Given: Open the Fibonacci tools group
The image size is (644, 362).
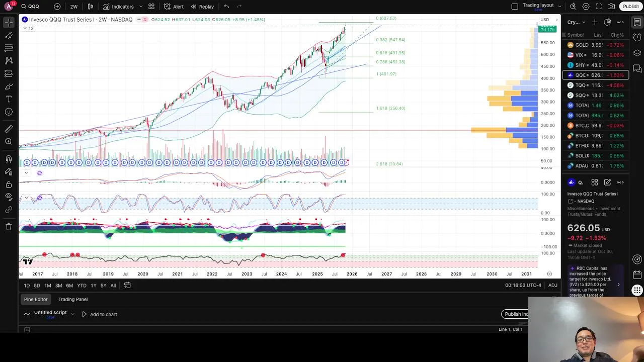Looking at the screenshot, I should (9, 48).
